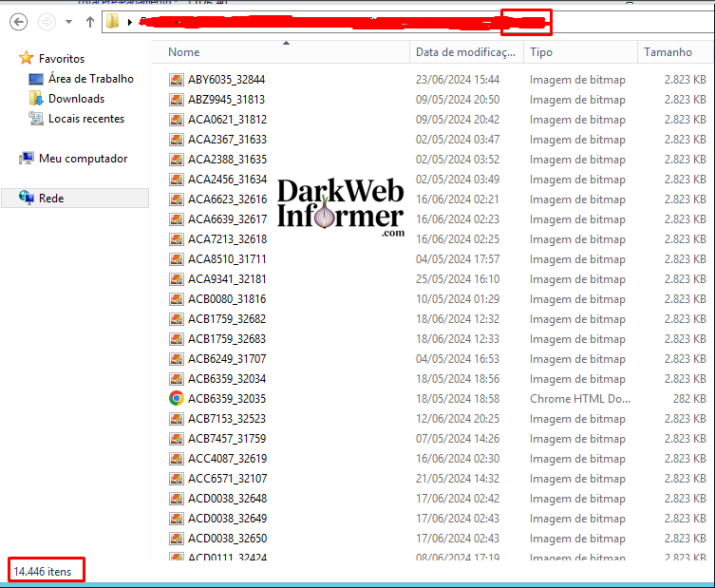Select file ACD0038_32648
This screenshot has height=588, width=715.
[228, 499]
